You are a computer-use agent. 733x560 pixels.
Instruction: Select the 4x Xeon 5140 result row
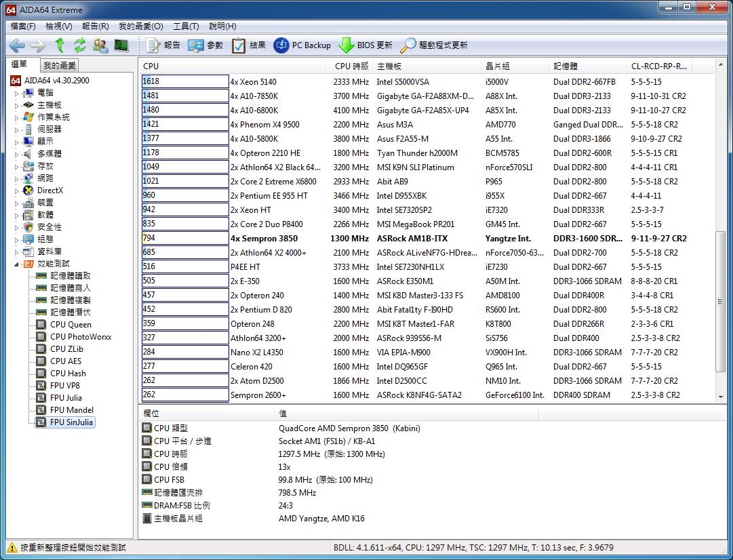[x=428, y=82]
